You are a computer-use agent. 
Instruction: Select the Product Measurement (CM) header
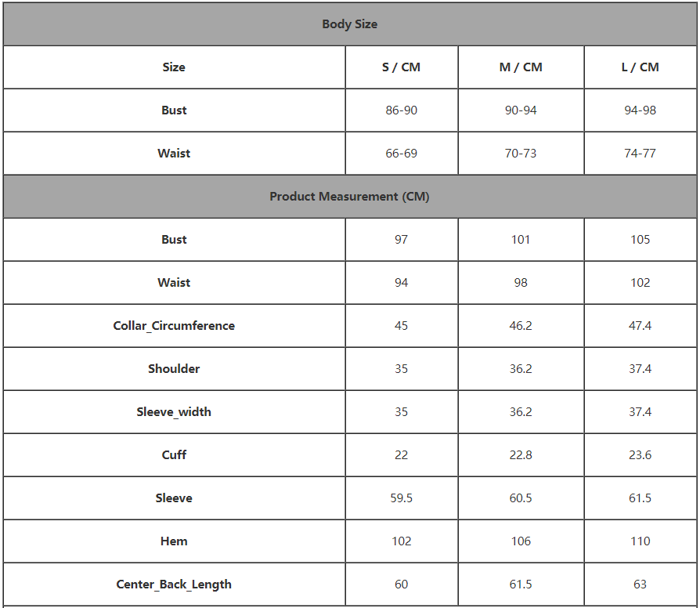[x=349, y=197]
